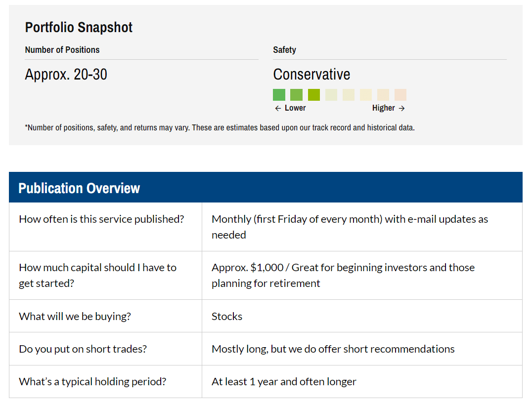Click the 'Do you put on short trades?' question
532x404 pixels.
click(x=83, y=349)
